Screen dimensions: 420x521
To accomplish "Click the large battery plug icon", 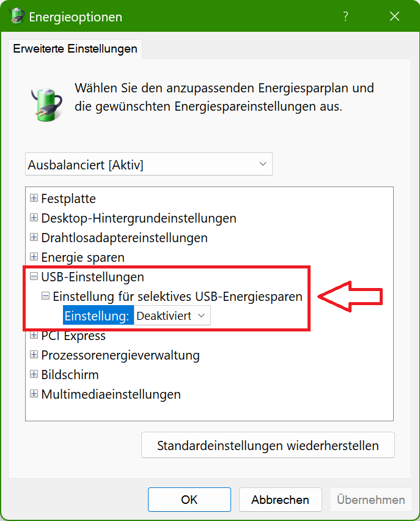I will [46, 105].
